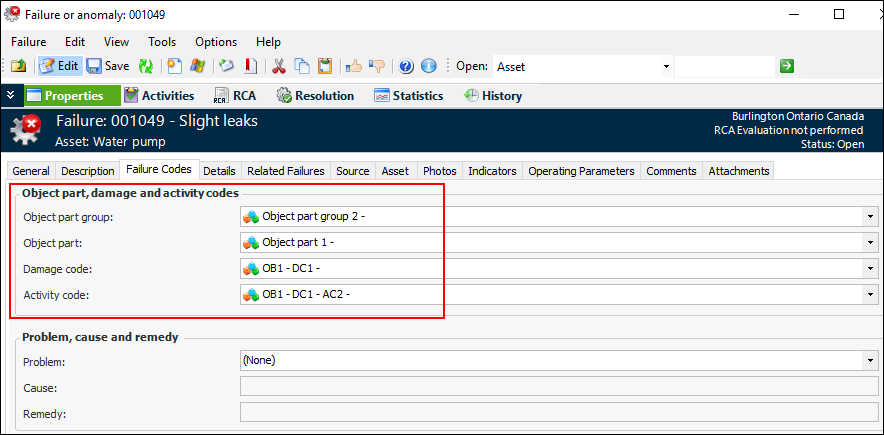Click the thumbs up icon
The width and height of the screenshot is (884, 435).
click(354, 66)
